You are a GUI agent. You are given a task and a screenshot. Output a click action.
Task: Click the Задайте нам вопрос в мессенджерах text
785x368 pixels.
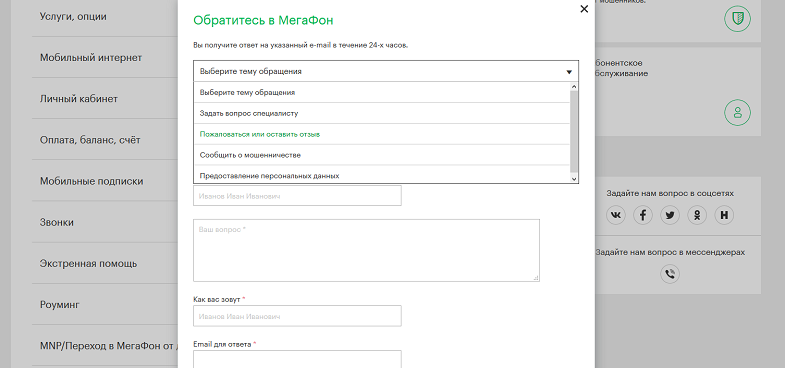(x=670, y=252)
